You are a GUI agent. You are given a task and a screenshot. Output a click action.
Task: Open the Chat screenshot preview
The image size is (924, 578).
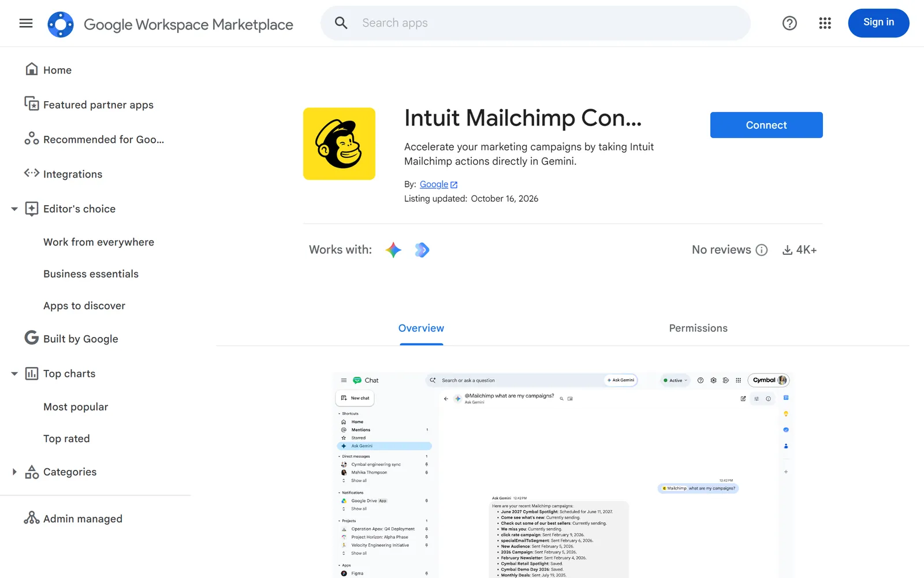[563, 475]
